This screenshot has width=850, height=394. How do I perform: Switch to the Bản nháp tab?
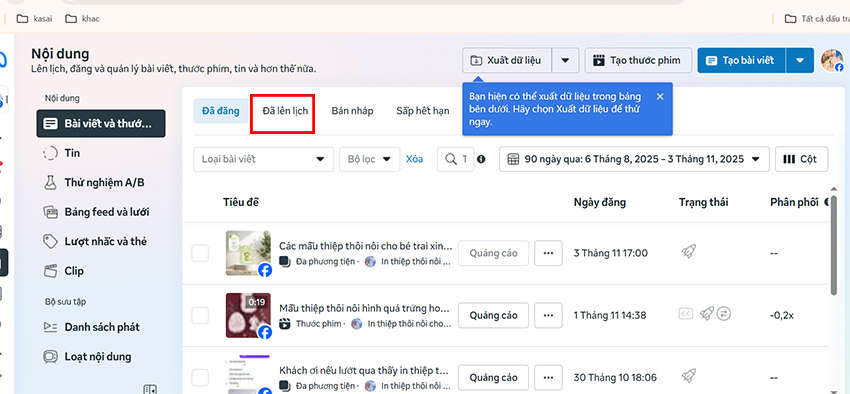tap(352, 111)
